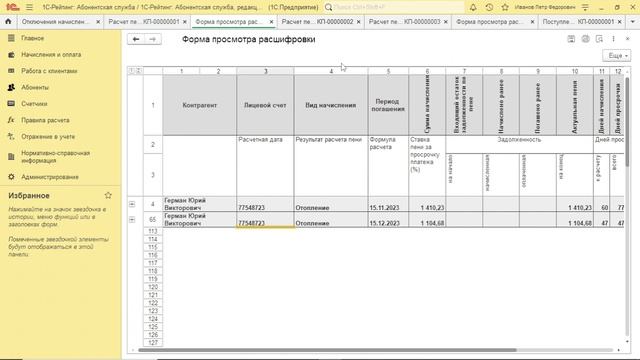Click the Счетчики sidebar icon
This screenshot has height=360, width=640.
11,104
